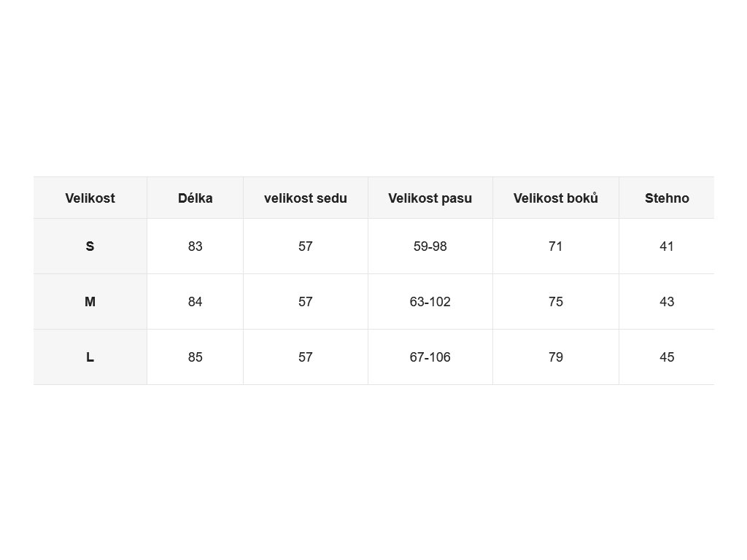747x560 pixels.
Task: Click the 84 length value
Action: pyautogui.click(x=196, y=301)
